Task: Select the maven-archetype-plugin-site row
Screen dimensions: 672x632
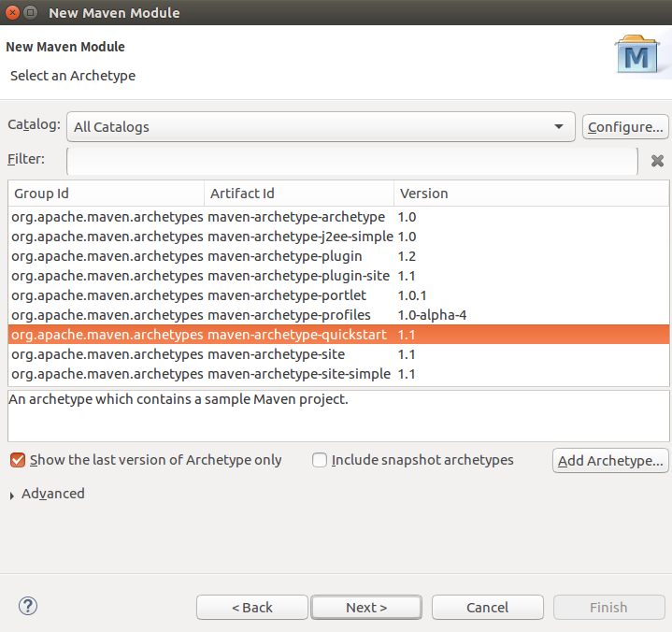Action: [338, 276]
